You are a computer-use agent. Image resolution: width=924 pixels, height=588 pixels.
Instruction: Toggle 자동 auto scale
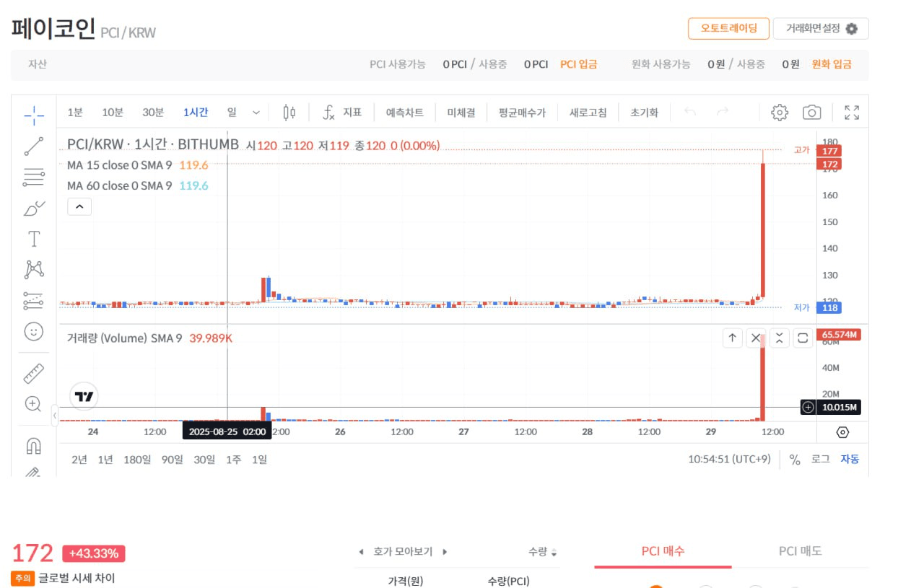[x=850, y=460]
